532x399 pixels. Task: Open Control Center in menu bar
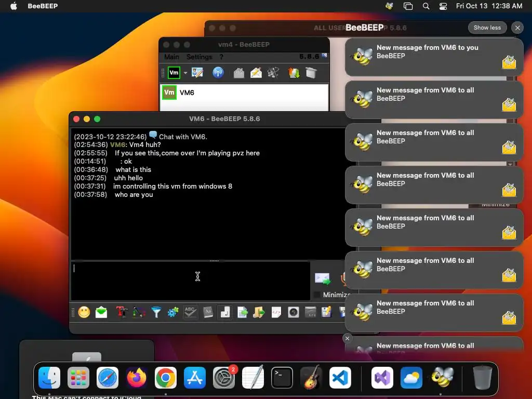443,6
